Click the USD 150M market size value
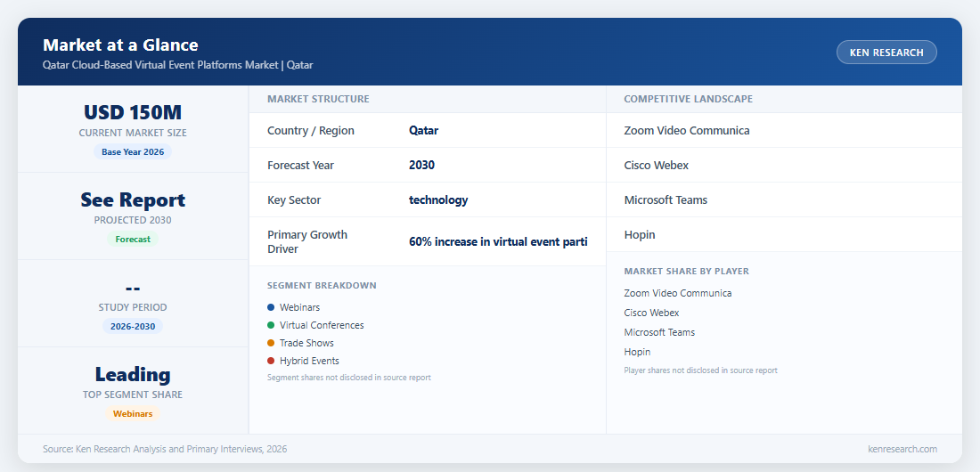This screenshot has width=980, height=472. coord(133,112)
